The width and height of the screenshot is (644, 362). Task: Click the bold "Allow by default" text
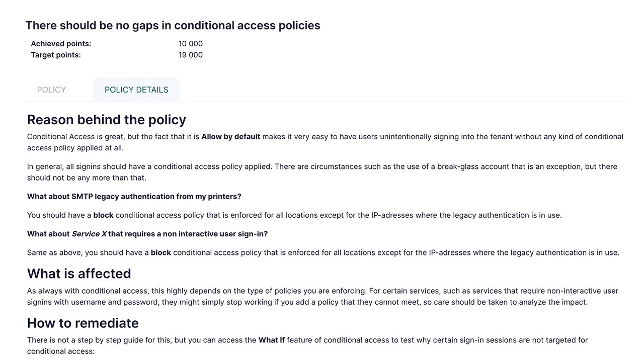click(x=230, y=137)
